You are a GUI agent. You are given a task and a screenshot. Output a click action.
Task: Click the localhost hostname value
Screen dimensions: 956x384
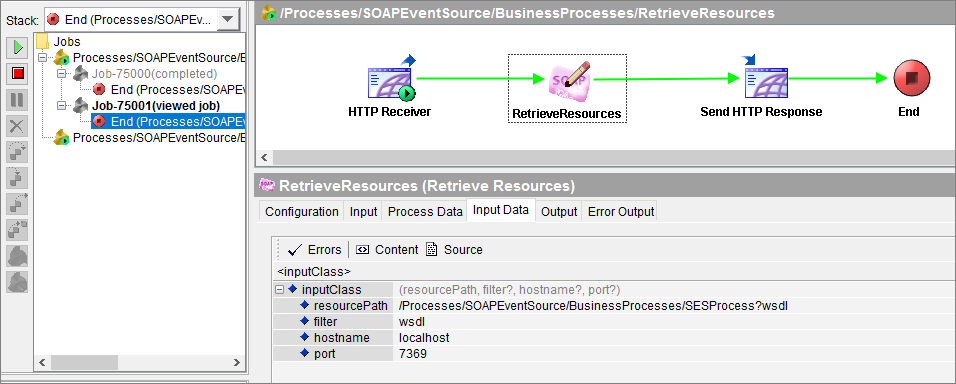point(424,337)
